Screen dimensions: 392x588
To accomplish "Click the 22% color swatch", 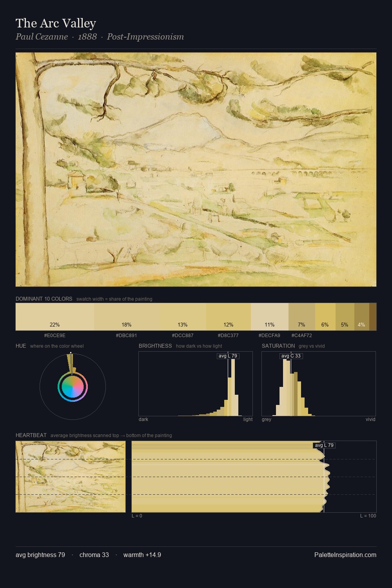I will [x=55, y=317].
